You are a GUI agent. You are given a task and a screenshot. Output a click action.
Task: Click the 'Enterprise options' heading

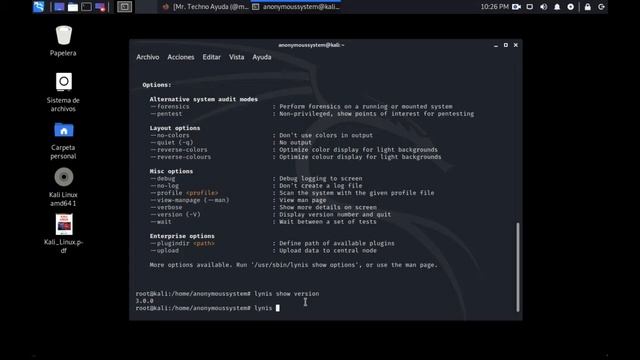[x=182, y=236]
